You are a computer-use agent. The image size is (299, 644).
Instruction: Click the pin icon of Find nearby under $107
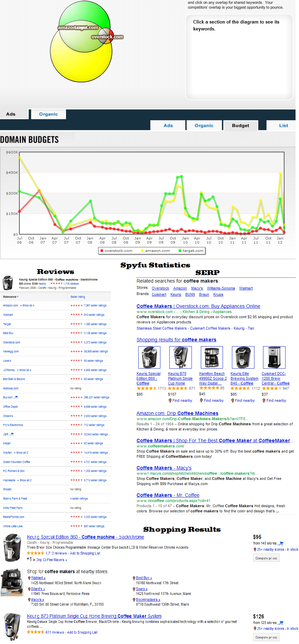(x=170, y=401)
